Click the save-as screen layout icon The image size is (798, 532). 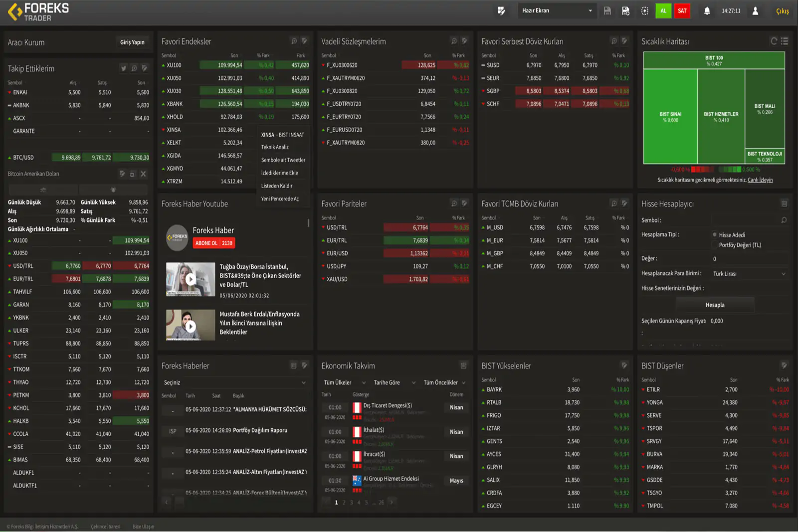[x=625, y=11]
